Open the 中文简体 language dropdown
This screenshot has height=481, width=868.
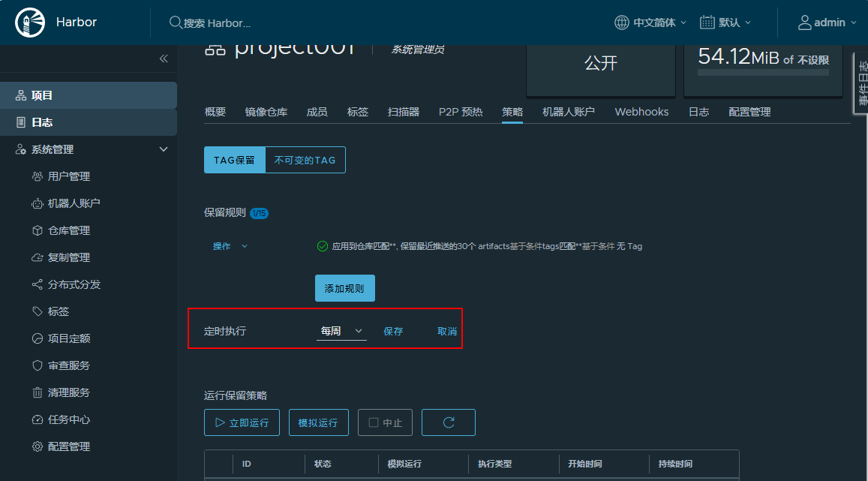click(x=660, y=23)
